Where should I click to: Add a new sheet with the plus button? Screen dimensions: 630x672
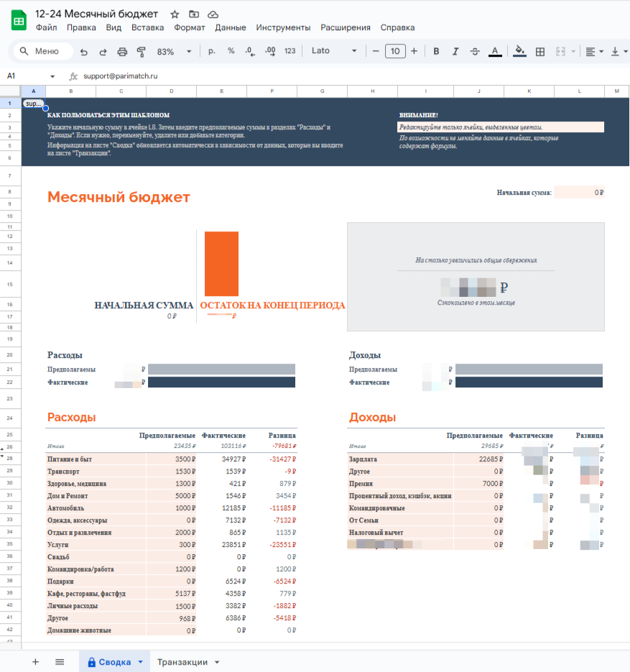[35, 662]
